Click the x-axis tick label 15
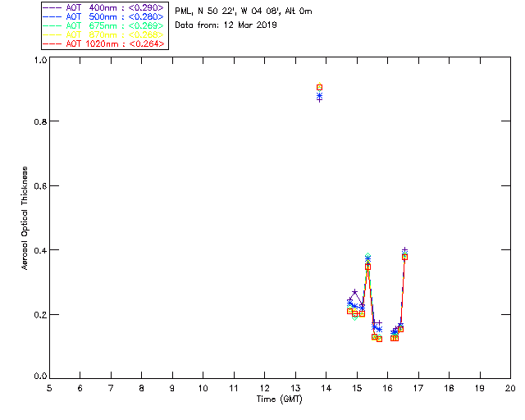The width and height of the screenshot is (525, 420). 357,388
